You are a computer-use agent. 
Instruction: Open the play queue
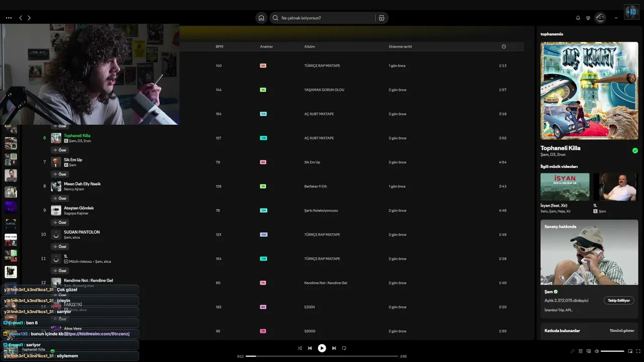pos(581,351)
